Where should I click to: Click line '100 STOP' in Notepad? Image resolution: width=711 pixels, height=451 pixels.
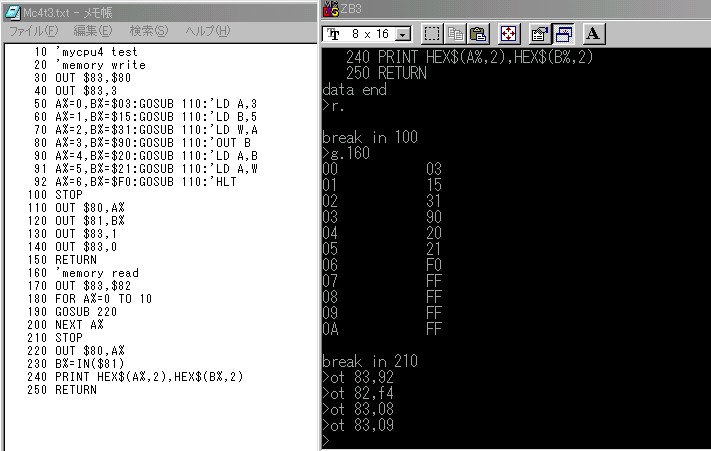tap(54, 195)
